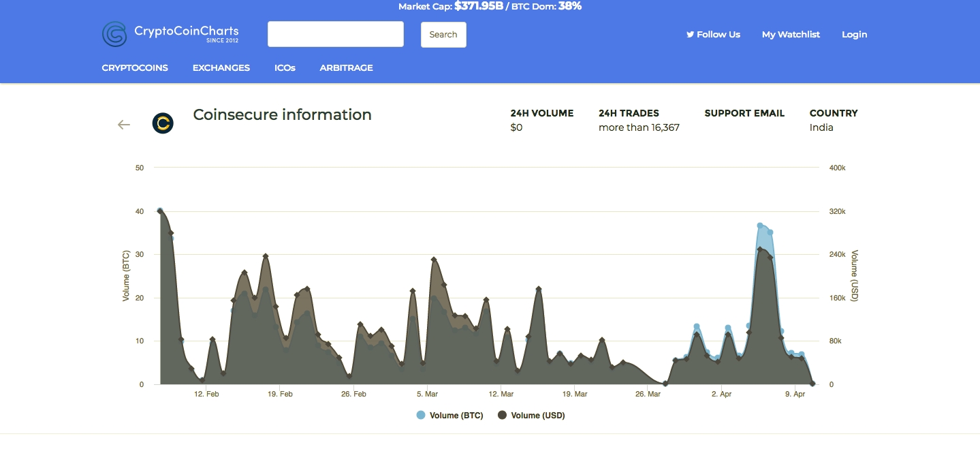The height and width of the screenshot is (449, 980).
Task: Click the Coinsecure information heading
Action: [283, 114]
